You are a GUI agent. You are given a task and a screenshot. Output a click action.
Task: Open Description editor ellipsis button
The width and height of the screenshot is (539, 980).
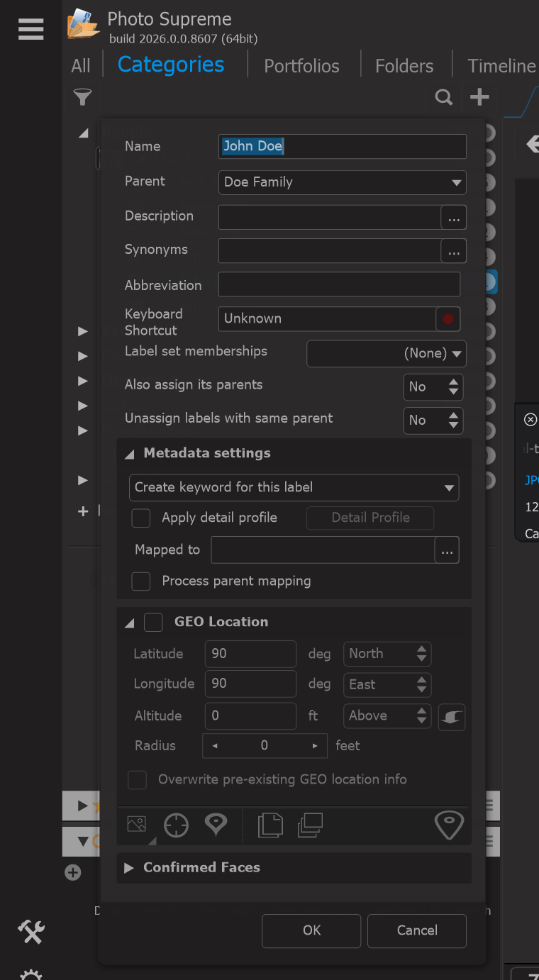pos(454,218)
